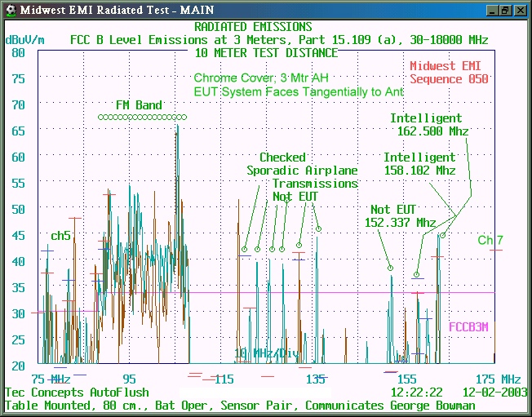
Task: Click the circle marker below Not EUT 152.337 Mhz
Action: tap(391, 268)
